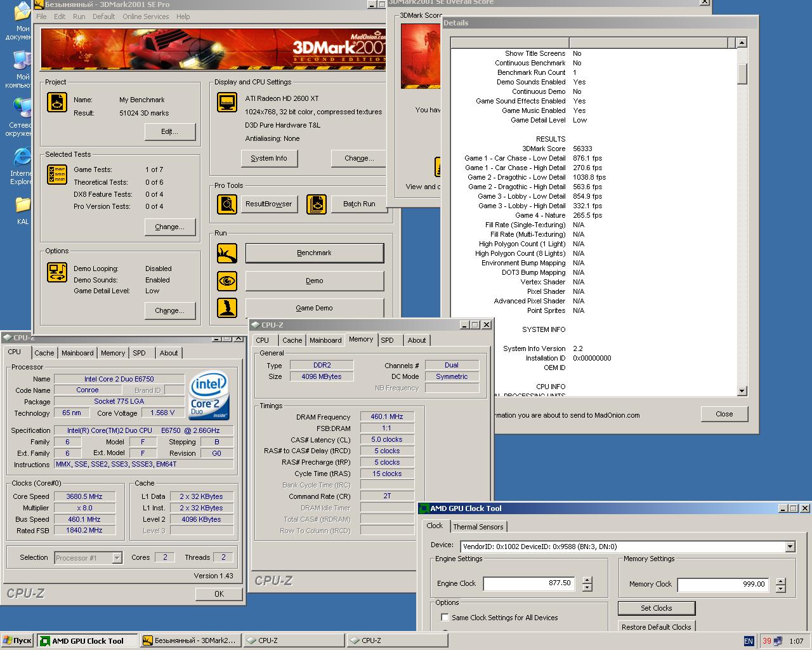Click the Display settings monitor icon
The height and width of the screenshot is (650, 812).
pos(227,102)
